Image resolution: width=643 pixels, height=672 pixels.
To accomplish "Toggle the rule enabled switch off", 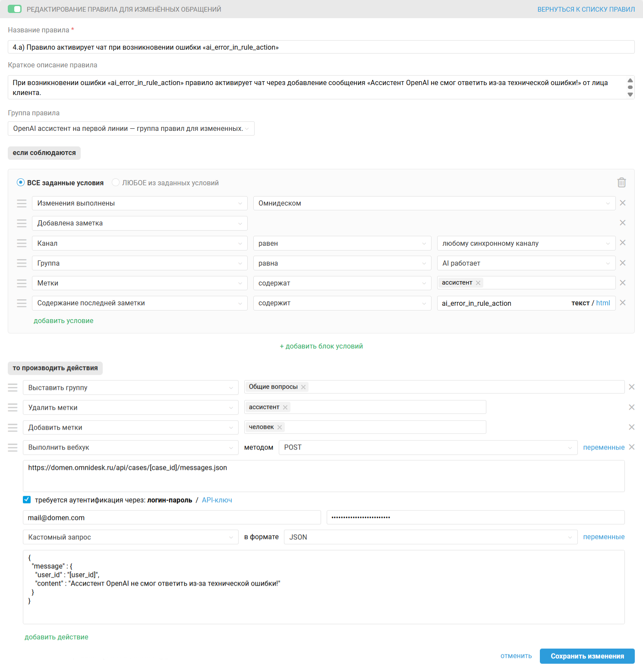I will click(15, 9).
